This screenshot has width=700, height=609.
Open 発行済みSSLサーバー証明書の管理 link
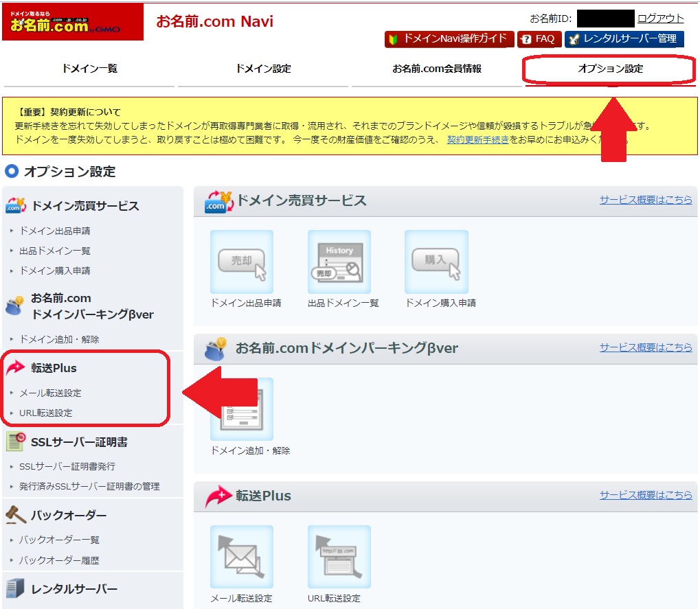tap(89, 486)
